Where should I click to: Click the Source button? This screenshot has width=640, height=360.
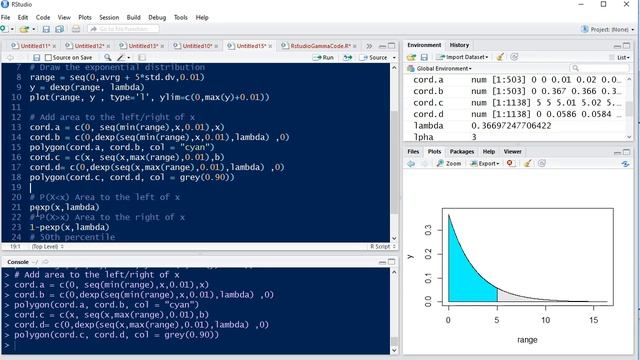pos(373,58)
